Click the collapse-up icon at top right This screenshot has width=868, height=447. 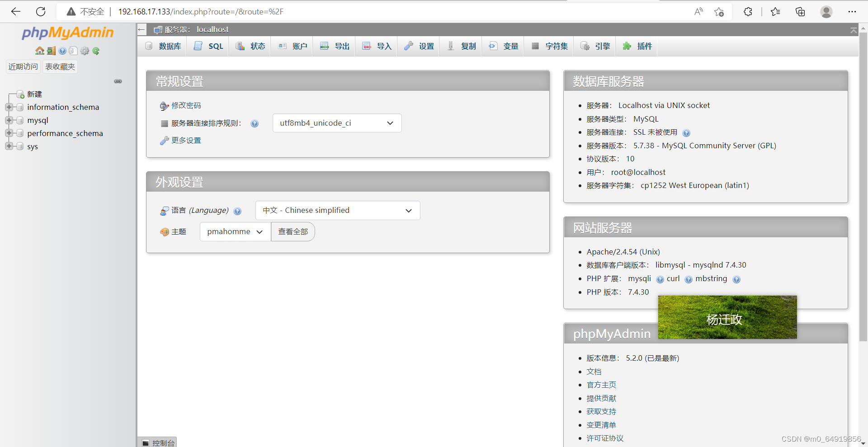click(854, 30)
